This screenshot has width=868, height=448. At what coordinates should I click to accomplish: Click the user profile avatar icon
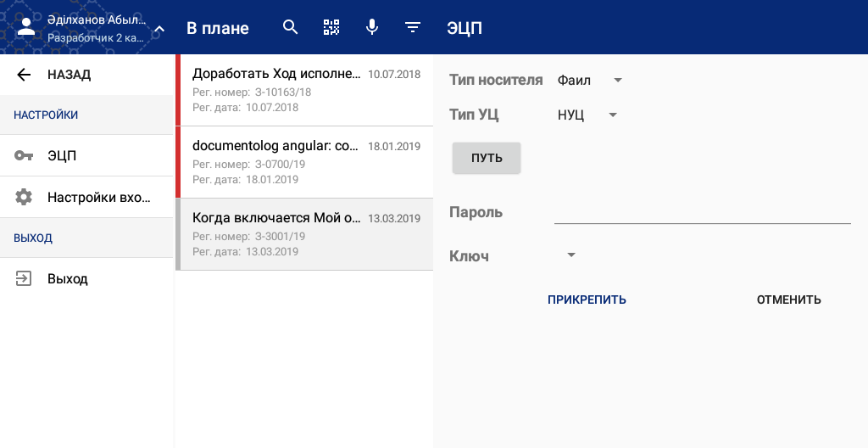pyautogui.click(x=26, y=26)
